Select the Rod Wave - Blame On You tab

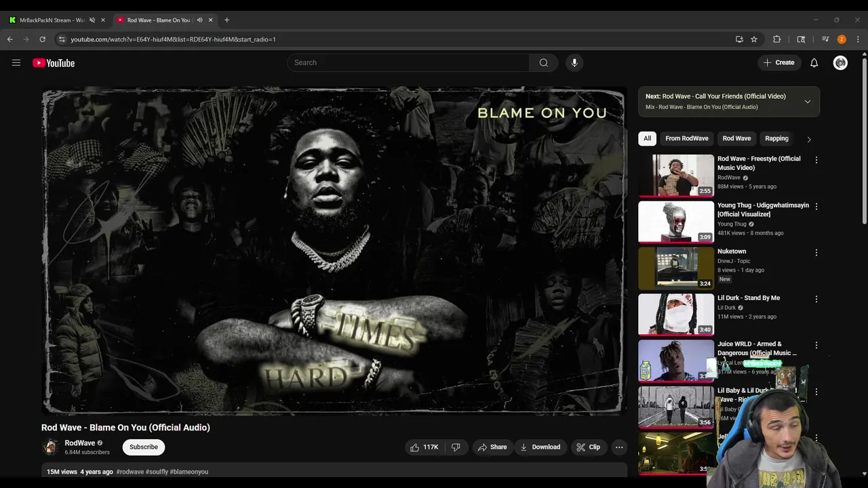(x=165, y=20)
